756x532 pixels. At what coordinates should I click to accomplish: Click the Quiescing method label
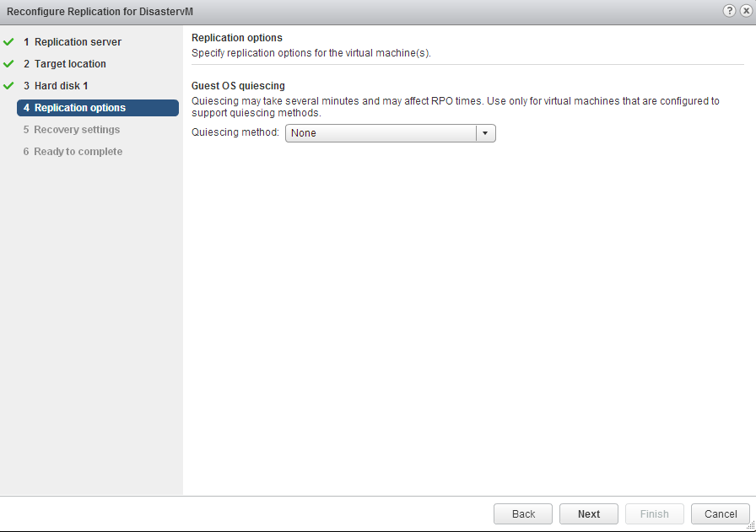pos(235,132)
